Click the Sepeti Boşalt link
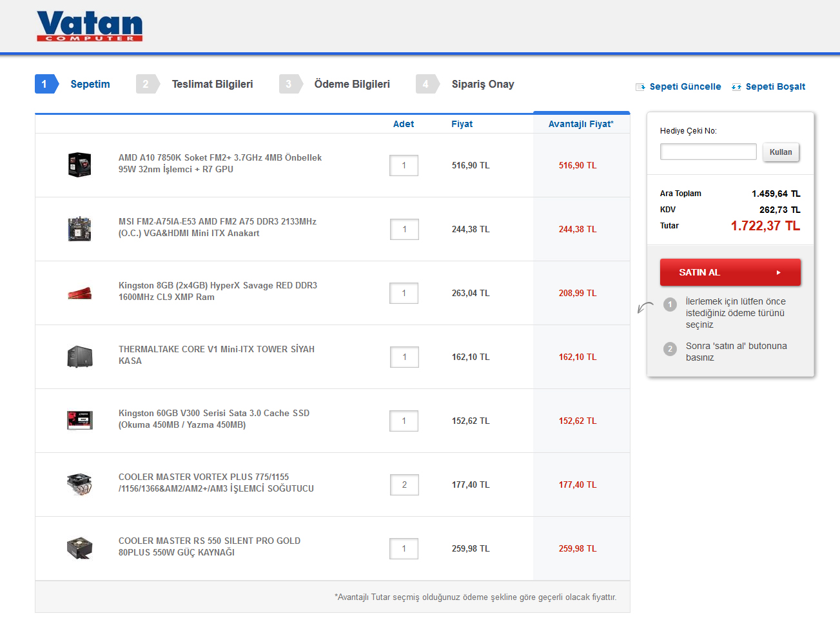Viewport: 840px width, 620px height. pyautogui.click(x=776, y=86)
